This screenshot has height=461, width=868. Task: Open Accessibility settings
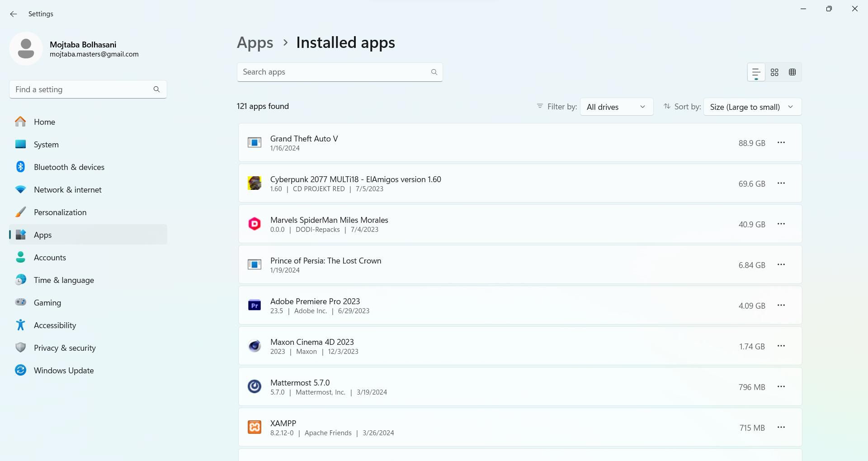[88, 325]
